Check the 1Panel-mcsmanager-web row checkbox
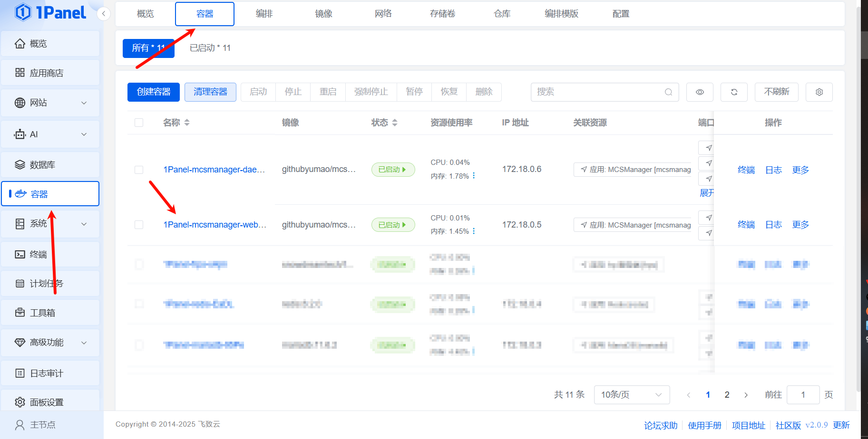868x439 pixels. coord(139,225)
